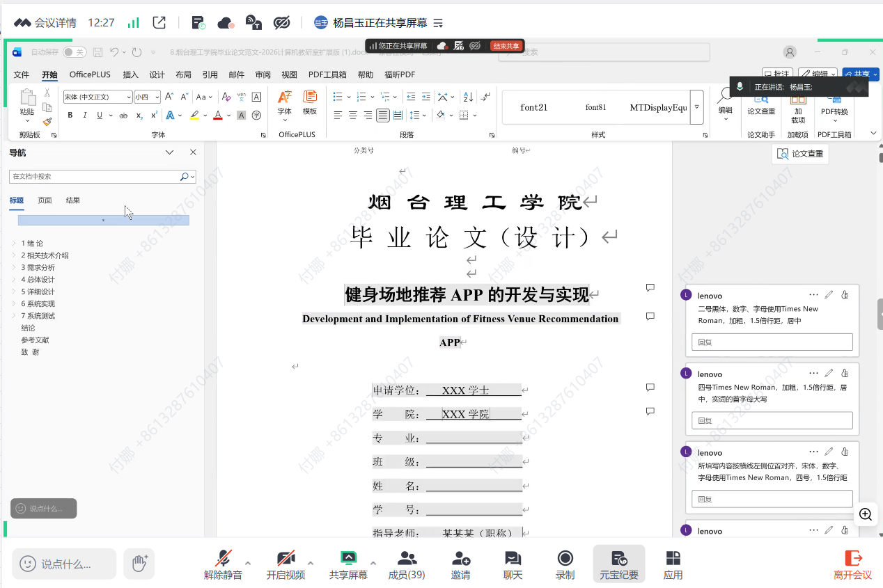The image size is (883, 588).
Task: Expand the '1 绪 论' heading in navigation
Action: tap(13, 244)
